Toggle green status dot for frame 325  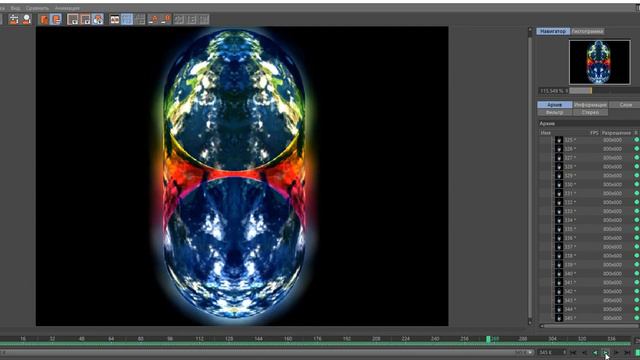coord(637,140)
